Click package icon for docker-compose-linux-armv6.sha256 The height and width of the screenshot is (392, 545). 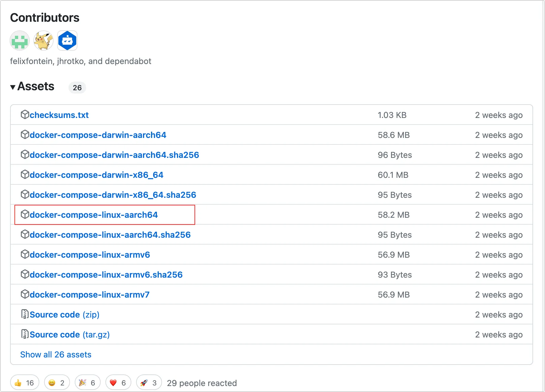(x=25, y=274)
